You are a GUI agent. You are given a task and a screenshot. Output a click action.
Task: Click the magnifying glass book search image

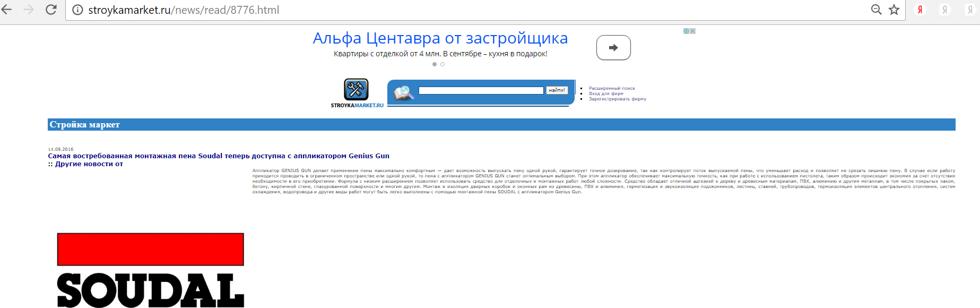[x=404, y=93]
